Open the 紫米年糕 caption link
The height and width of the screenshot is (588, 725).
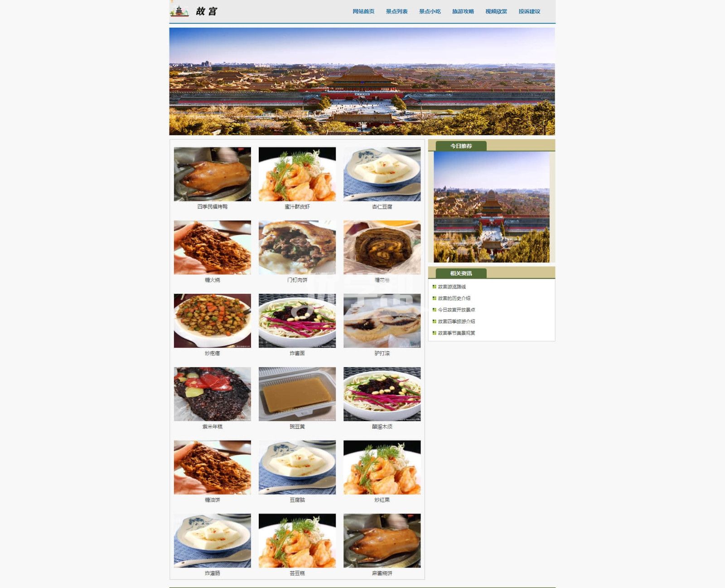(213, 427)
